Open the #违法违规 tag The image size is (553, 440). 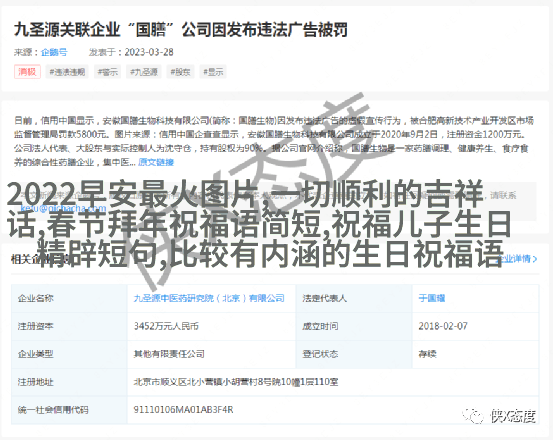[67, 72]
